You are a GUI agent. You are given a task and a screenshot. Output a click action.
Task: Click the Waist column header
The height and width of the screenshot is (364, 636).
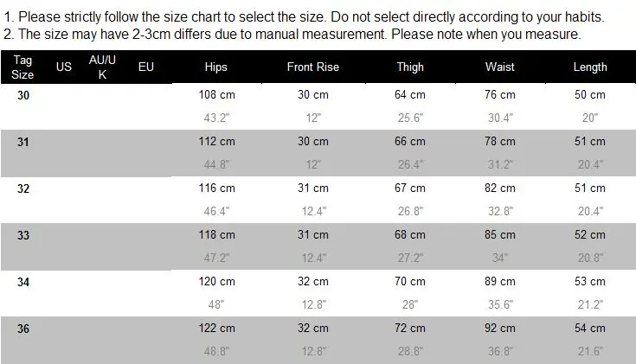[500, 67]
